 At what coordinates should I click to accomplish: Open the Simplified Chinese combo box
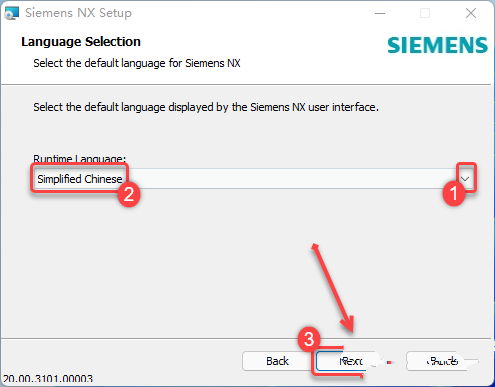click(x=79, y=179)
